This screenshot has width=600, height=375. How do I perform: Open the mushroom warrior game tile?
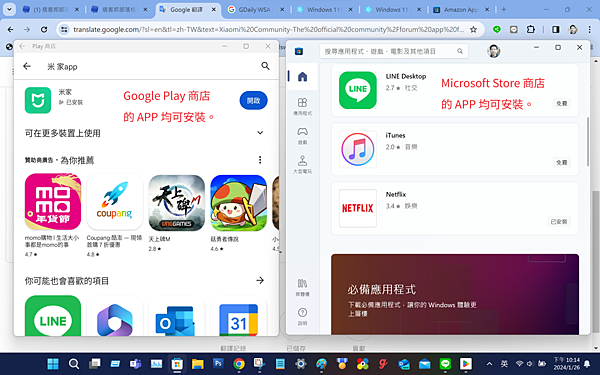click(x=238, y=202)
